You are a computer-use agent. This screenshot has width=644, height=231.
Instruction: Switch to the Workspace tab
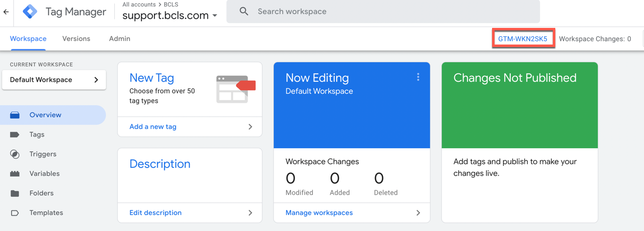(x=28, y=39)
